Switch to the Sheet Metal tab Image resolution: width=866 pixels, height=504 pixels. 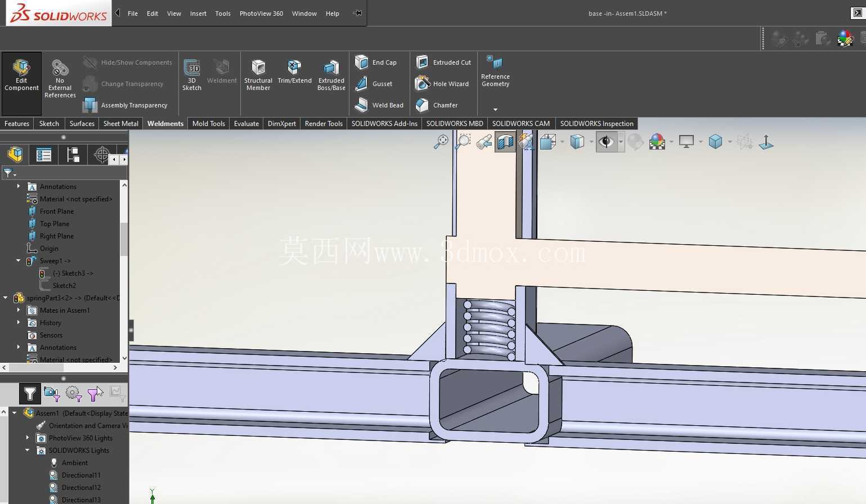click(121, 124)
